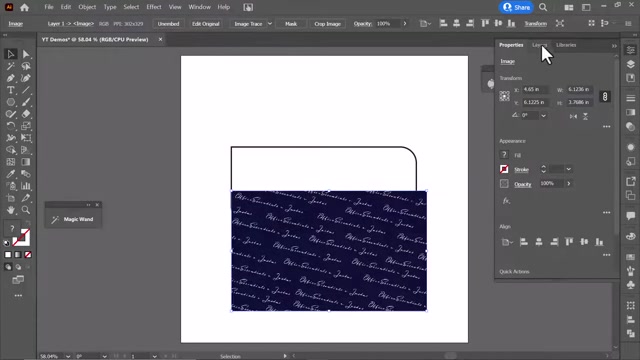Click the W width input field

[580, 89]
